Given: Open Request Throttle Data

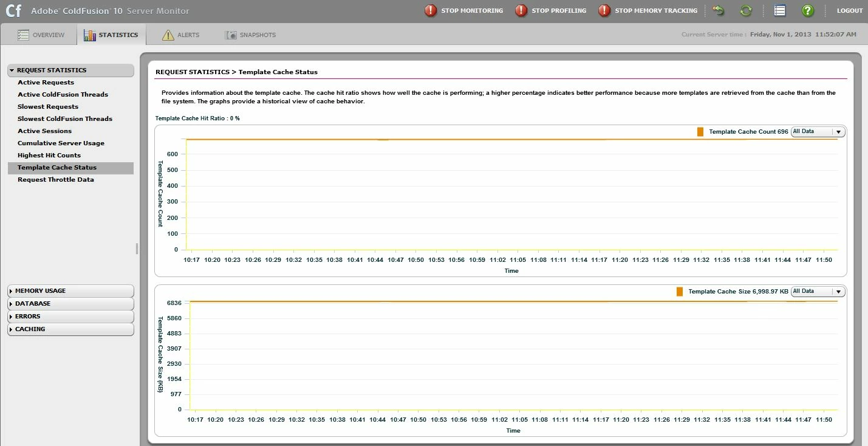Looking at the screenshot, I should [70, 180].
